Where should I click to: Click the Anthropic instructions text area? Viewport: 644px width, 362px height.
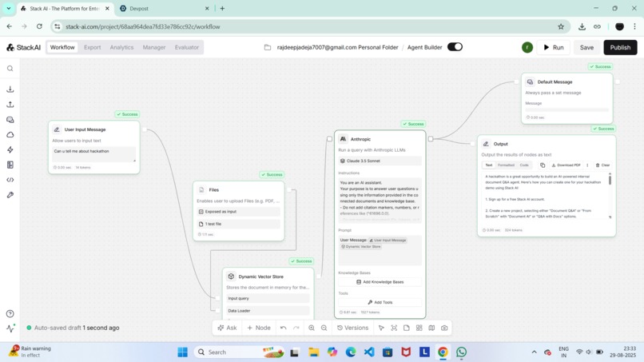click(x=380, y=199)
